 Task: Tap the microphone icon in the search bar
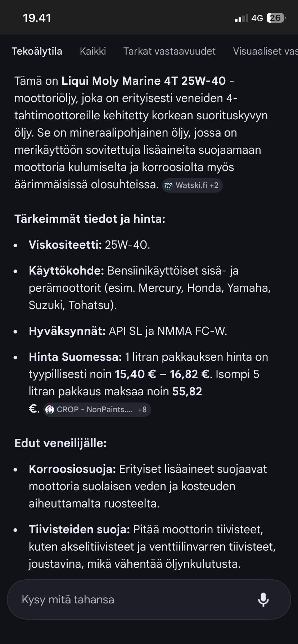(264, 599)
